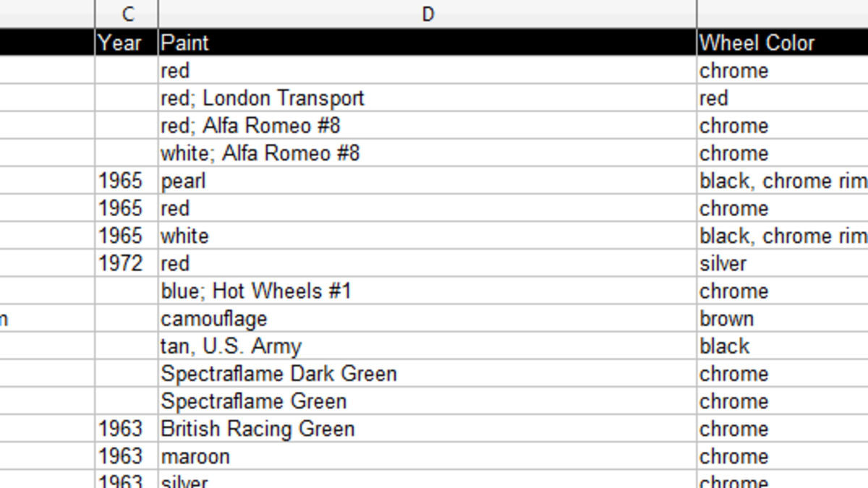Select column C header

coord(127,14)
